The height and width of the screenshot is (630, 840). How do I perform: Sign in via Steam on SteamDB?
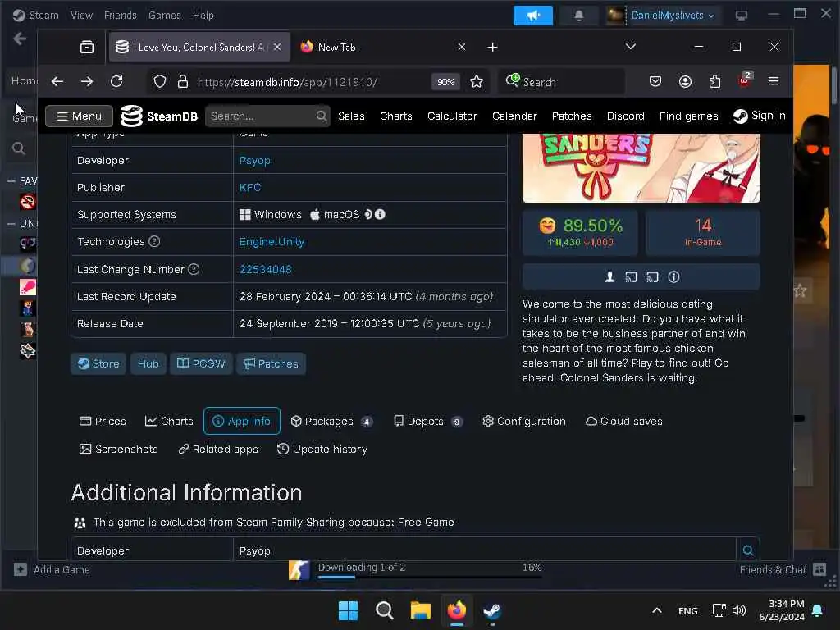point(760,116)
